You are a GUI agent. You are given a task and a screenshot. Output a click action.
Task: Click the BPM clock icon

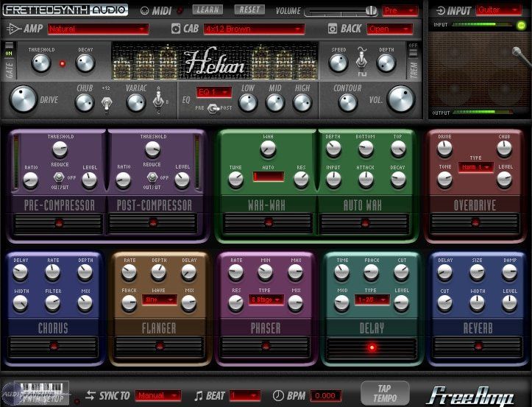278,395
